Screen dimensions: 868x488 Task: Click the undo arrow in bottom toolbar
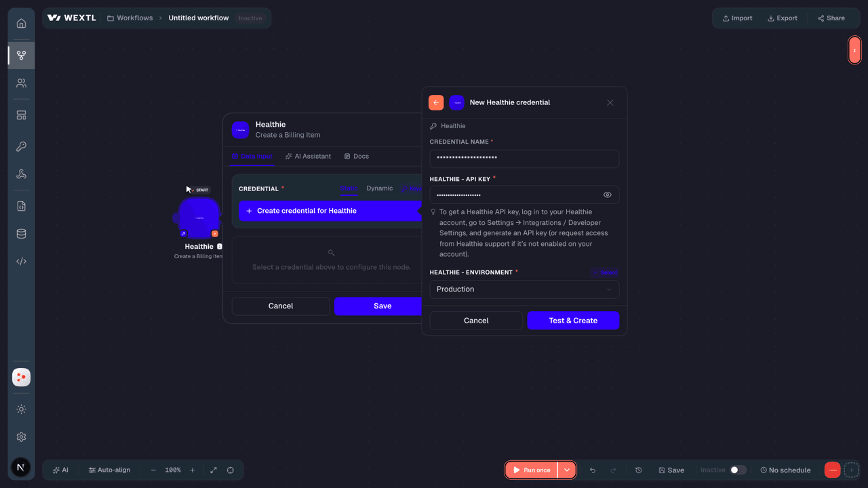[593, 470]
